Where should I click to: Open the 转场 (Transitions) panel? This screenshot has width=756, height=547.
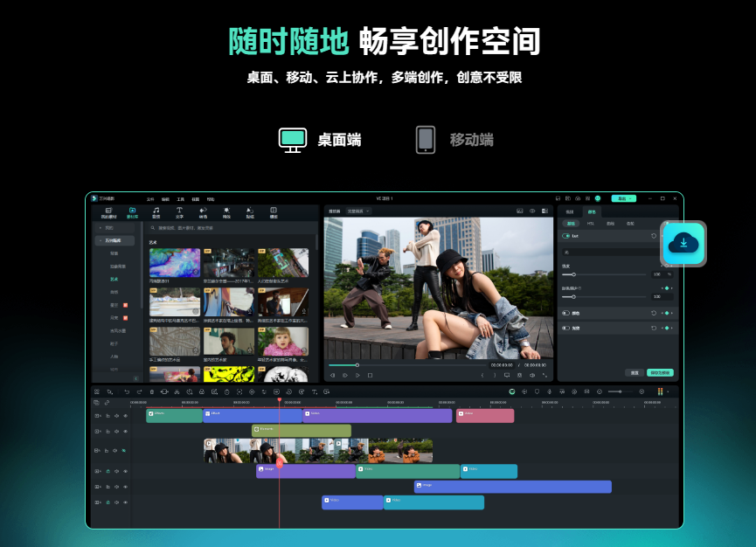tap(204, 211)
